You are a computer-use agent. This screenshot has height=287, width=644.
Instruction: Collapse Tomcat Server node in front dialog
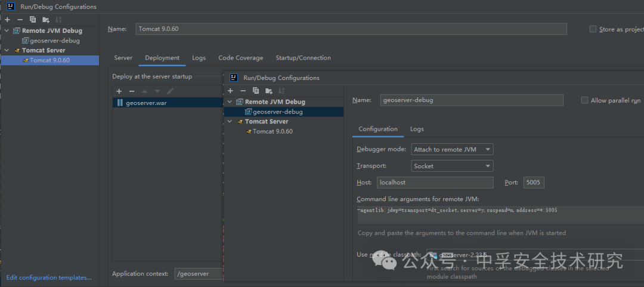coord(230,122)
